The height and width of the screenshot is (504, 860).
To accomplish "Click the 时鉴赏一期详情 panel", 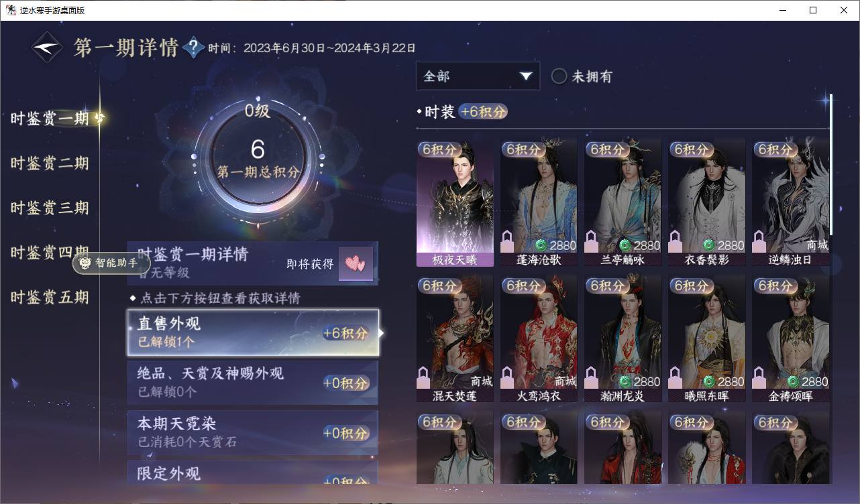I will coord(253,264).
